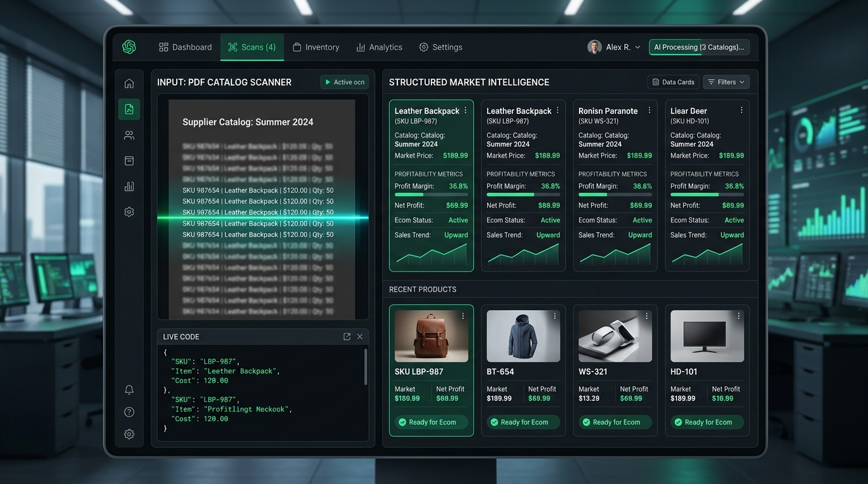Open the leather backpack product thumbnail

[x=431, y=337]
